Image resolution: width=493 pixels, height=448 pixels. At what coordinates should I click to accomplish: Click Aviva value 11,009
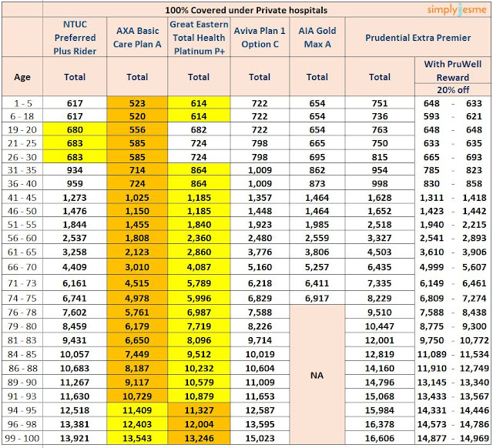pos(260,383)
